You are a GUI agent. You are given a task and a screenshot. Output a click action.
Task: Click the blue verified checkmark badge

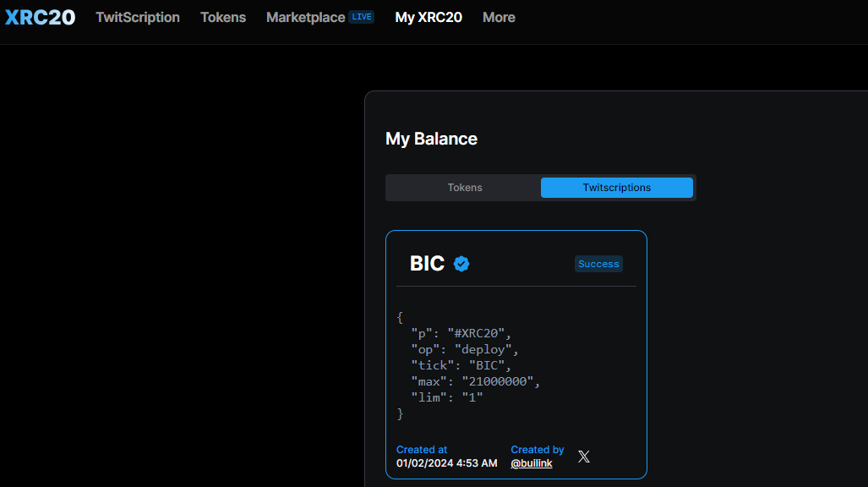tap(461, 264)
